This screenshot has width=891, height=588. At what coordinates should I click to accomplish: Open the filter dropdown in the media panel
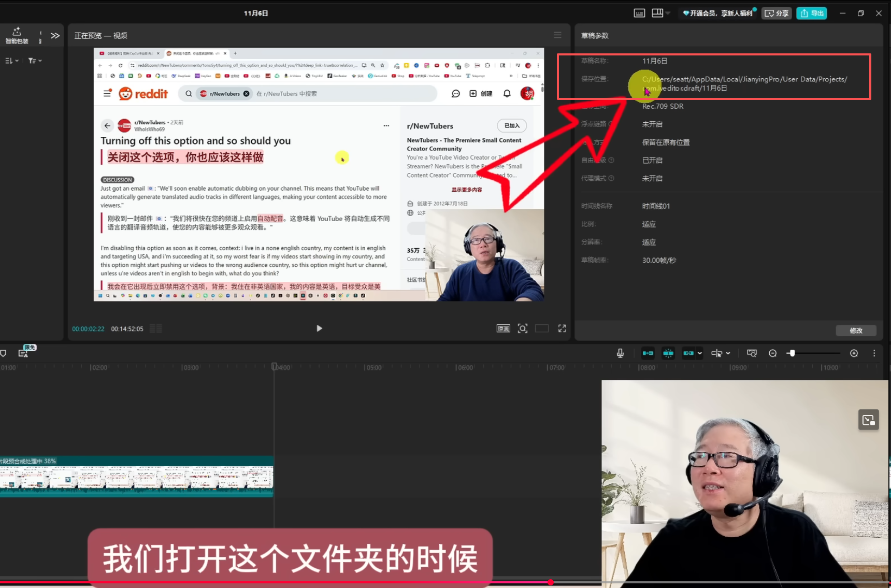point(34,61)
